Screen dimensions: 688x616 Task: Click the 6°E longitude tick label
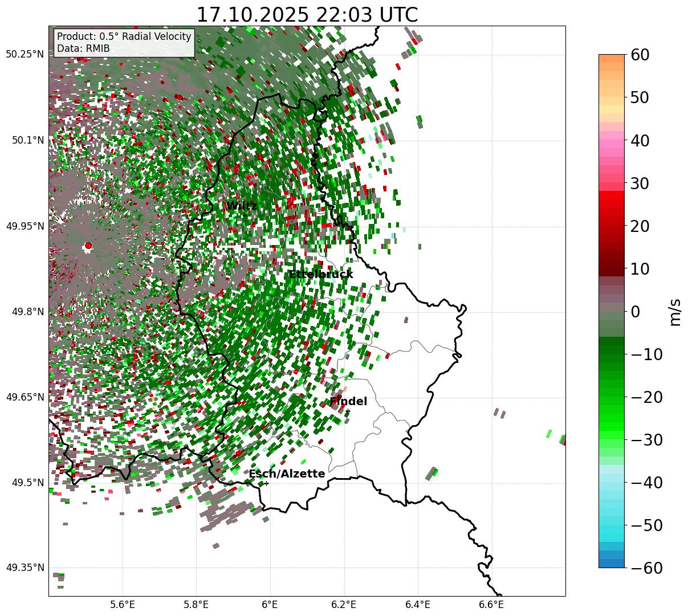(x=270, y=605)
